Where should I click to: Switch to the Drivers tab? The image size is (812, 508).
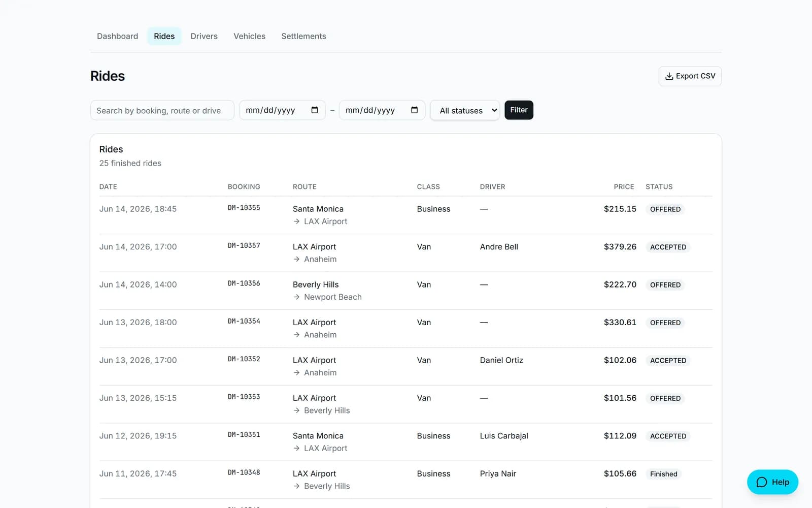coord(204,36)
